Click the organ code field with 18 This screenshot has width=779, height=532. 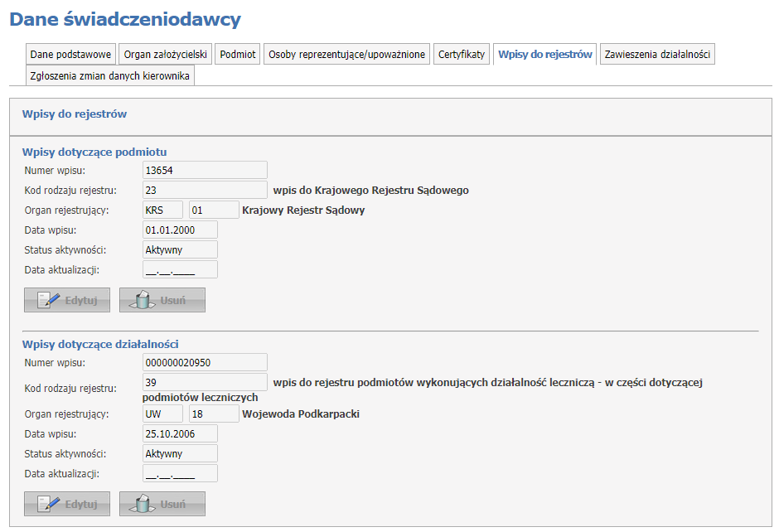pyautogui.click(x=213, y=414)
